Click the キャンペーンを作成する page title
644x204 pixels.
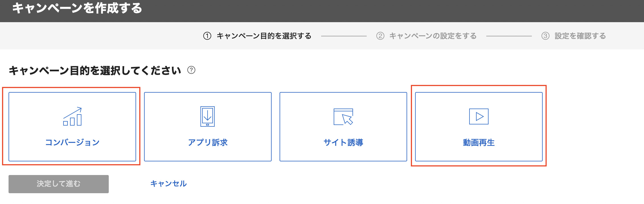point(77,8)
